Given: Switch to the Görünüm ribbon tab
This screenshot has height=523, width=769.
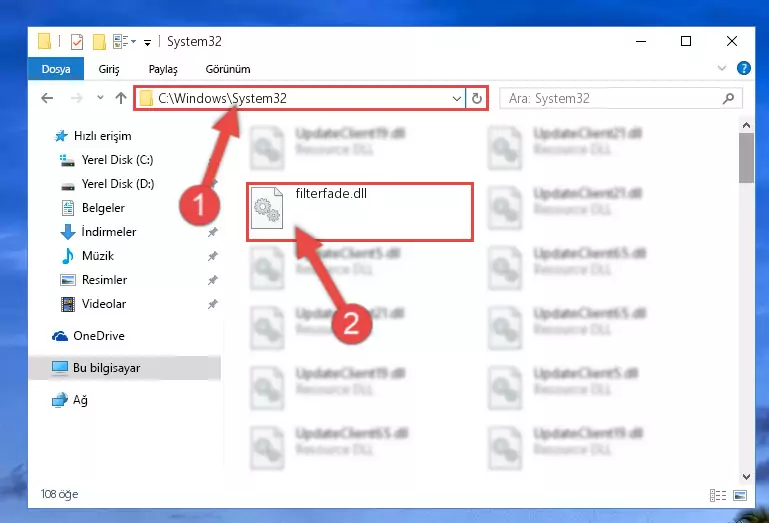Looking at the screenshot, I should tap(228, 69).
